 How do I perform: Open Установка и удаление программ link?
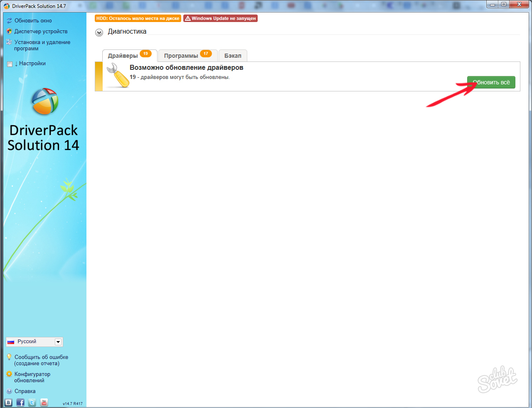pyautogui.click(x=42, y=45)
